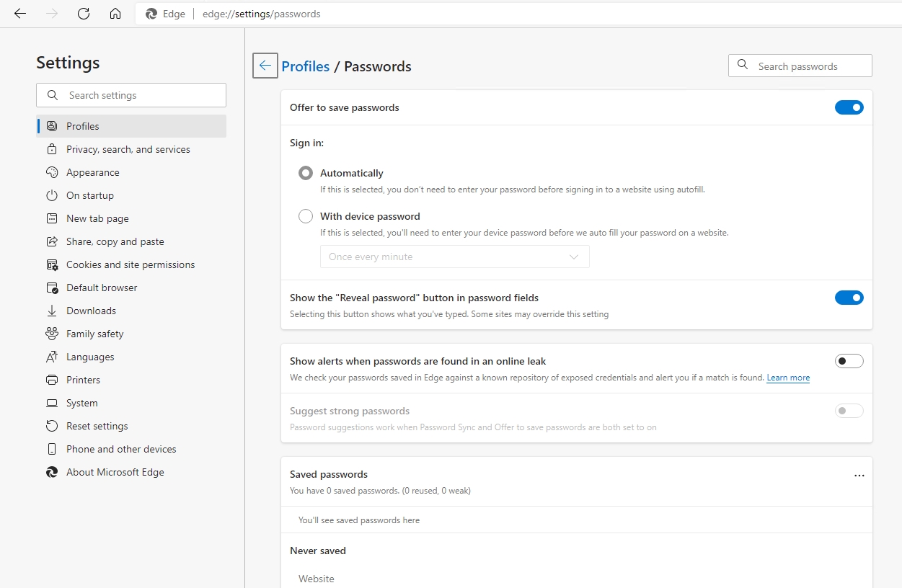Open the Saved passwords more actions menu
The height and width of the screenshot is (588, 902).
(859, 475)
